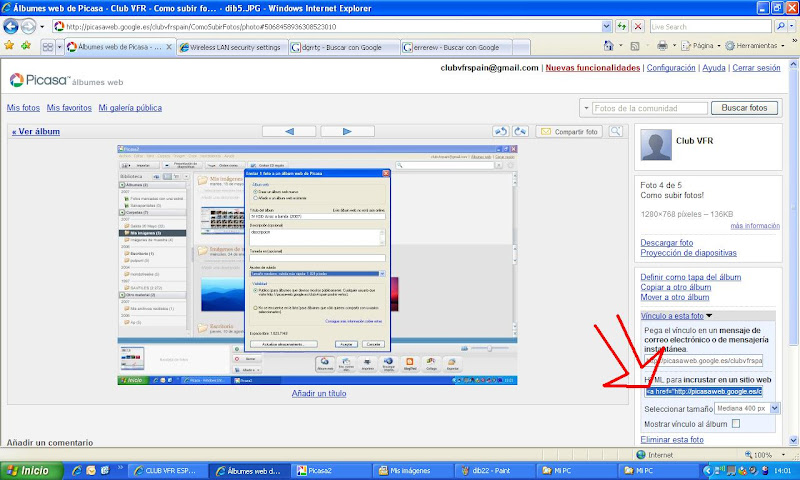Viewport: 800px width, 480px height.
Task: Switch to Picasa2 window in taskbar
Action: 333,471
